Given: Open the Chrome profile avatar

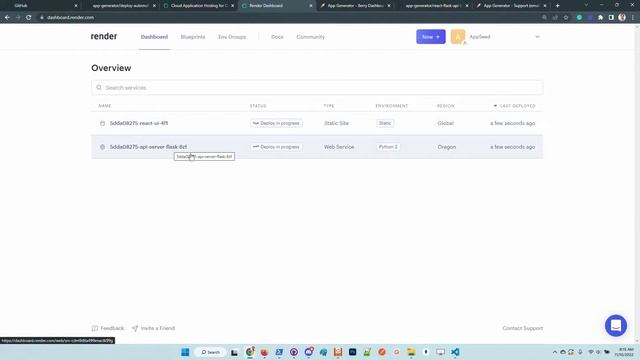Looking at the screenshot, I should [x=622, y=18].
